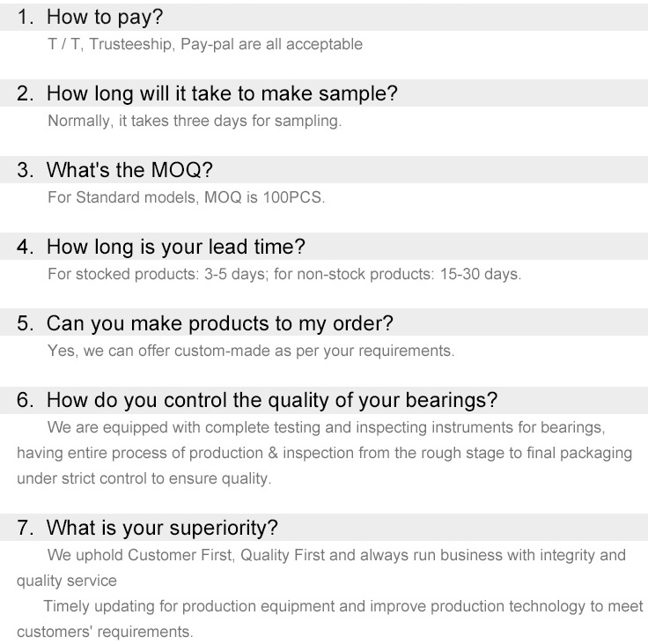Click 'How long will it take to make sample?' heading
648x644 pixels.
[222, 93]
